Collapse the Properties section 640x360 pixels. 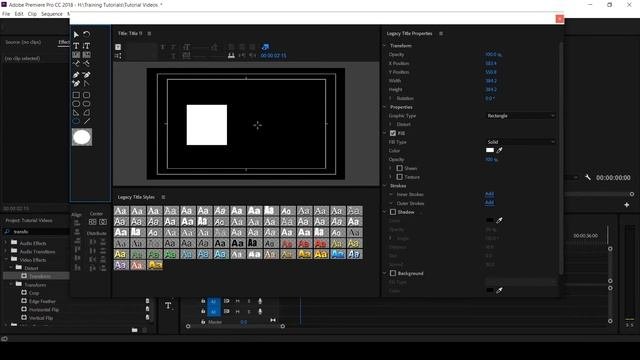tap(384, 107)
